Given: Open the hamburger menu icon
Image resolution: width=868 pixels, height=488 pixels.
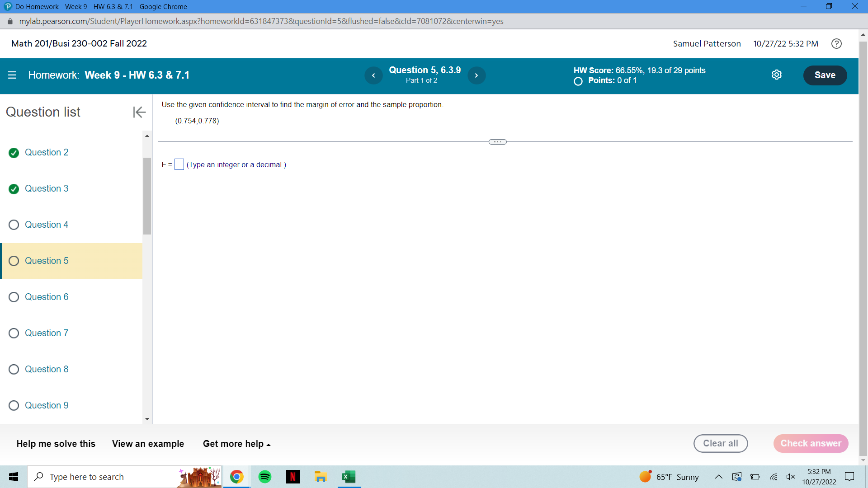Looking at the screenshot, I should [12, 75].
